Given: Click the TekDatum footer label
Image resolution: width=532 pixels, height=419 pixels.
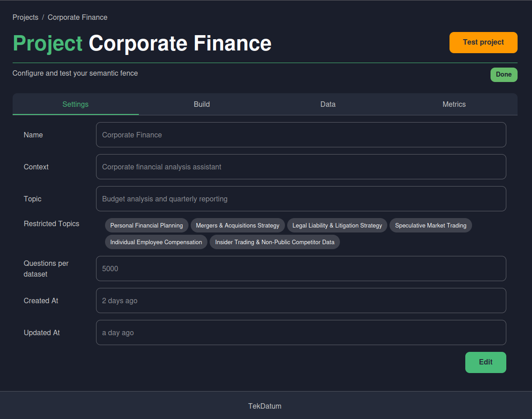Looking at the screenshot, I should pyautogui.click(x=265, y=406).
